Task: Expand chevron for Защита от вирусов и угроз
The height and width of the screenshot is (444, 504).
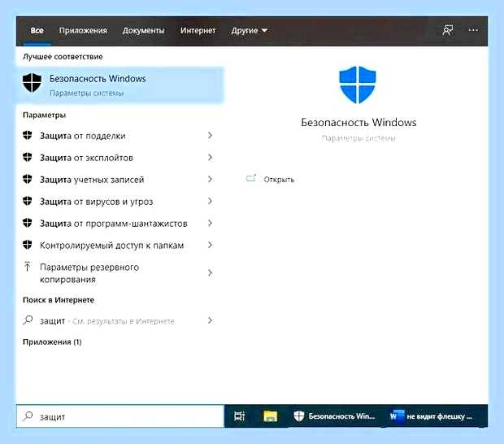Action: tap(210, 201)
